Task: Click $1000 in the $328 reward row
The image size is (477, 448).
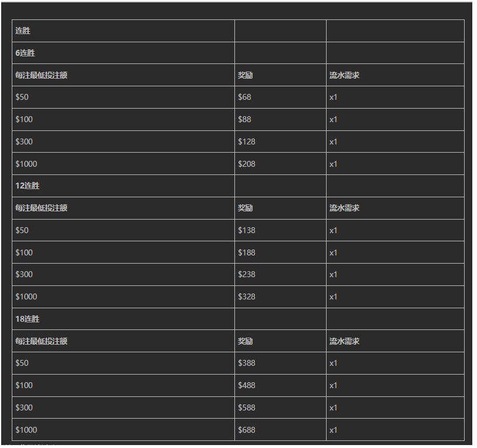Action: (26, 297)
